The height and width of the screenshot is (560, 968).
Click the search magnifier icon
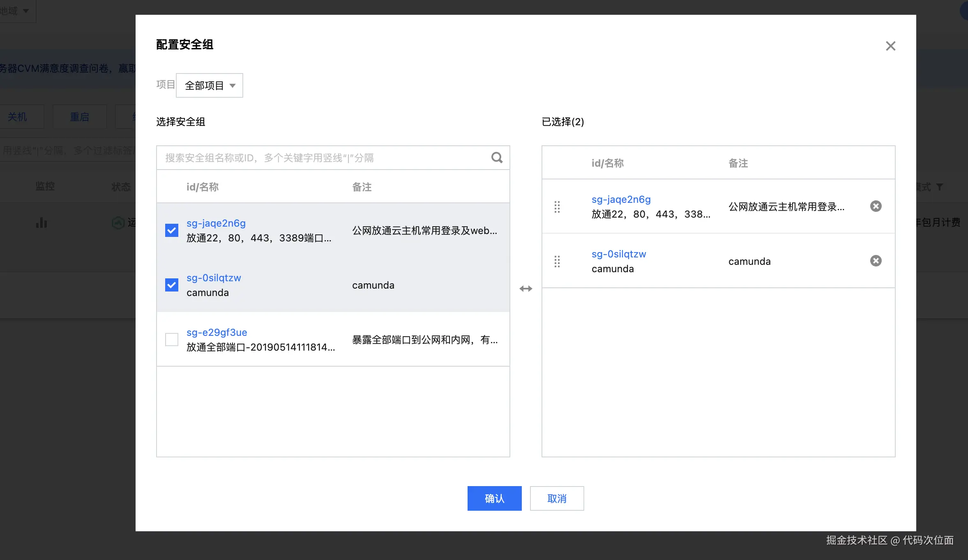click(497, 158)
